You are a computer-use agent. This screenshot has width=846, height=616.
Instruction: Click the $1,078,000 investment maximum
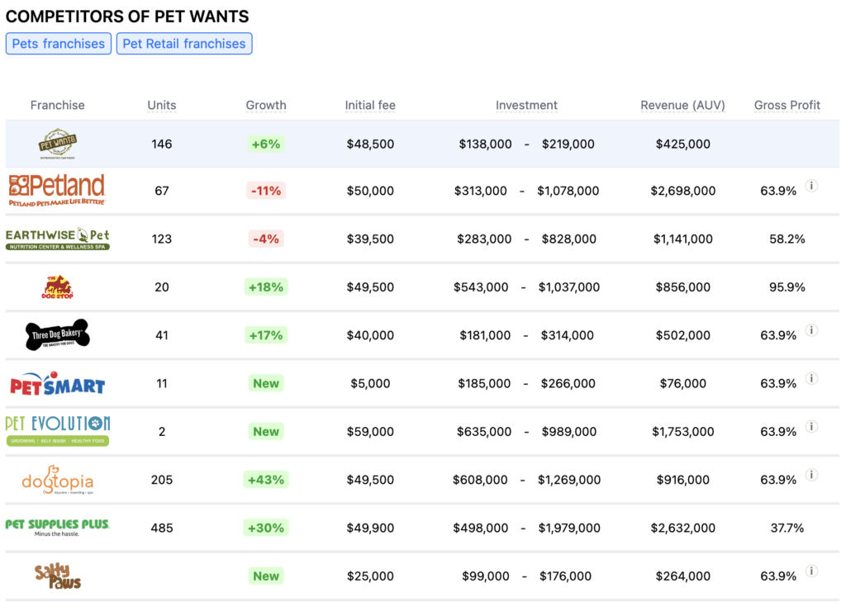pyautogui.click(x=568, y=191)
